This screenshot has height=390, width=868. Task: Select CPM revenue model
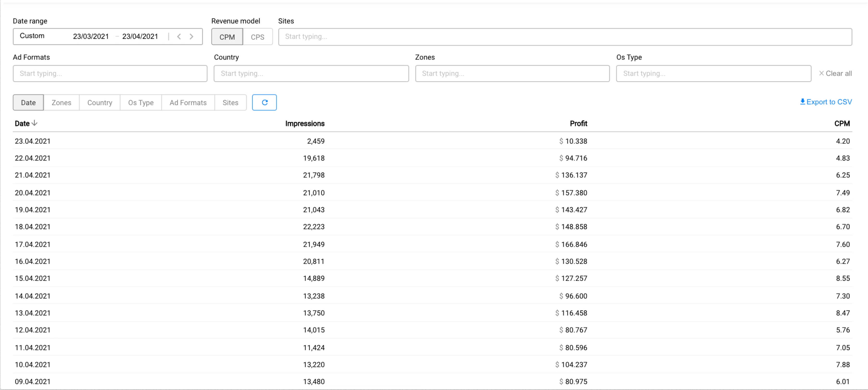(x=227, y=37)
